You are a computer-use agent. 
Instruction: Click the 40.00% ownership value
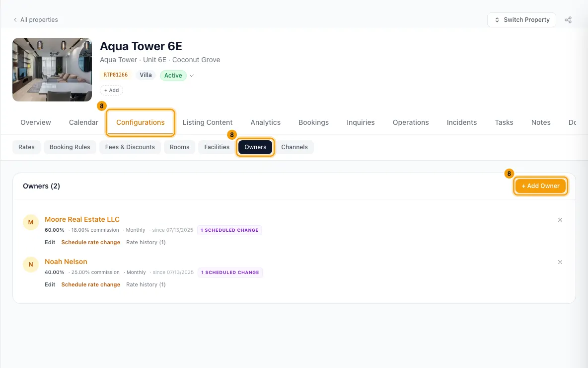click(54, 273)
